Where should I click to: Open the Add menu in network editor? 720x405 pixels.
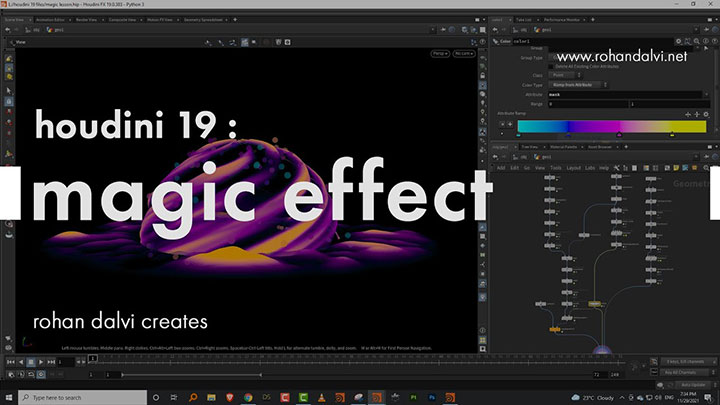pos(501,168)
